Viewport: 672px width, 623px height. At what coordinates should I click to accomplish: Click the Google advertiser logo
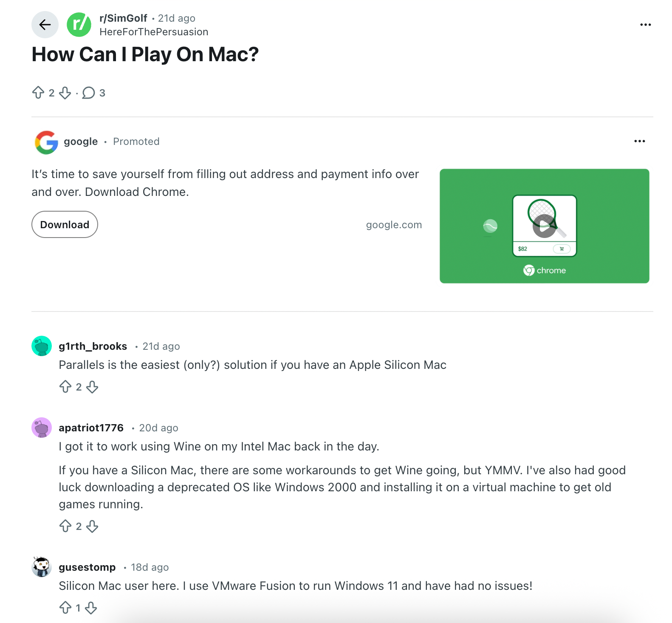[x=46, y=142]
